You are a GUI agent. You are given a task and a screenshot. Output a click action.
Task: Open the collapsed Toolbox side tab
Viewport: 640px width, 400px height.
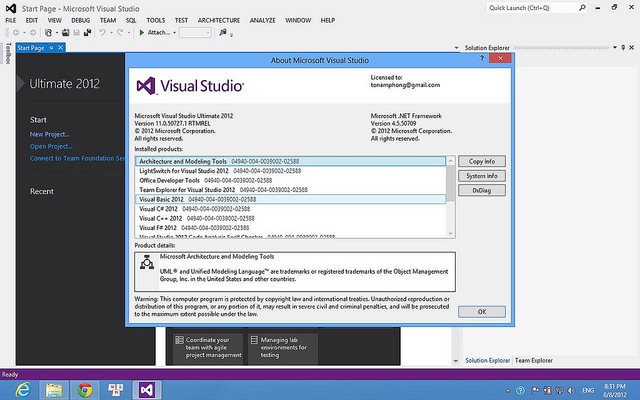9,53
